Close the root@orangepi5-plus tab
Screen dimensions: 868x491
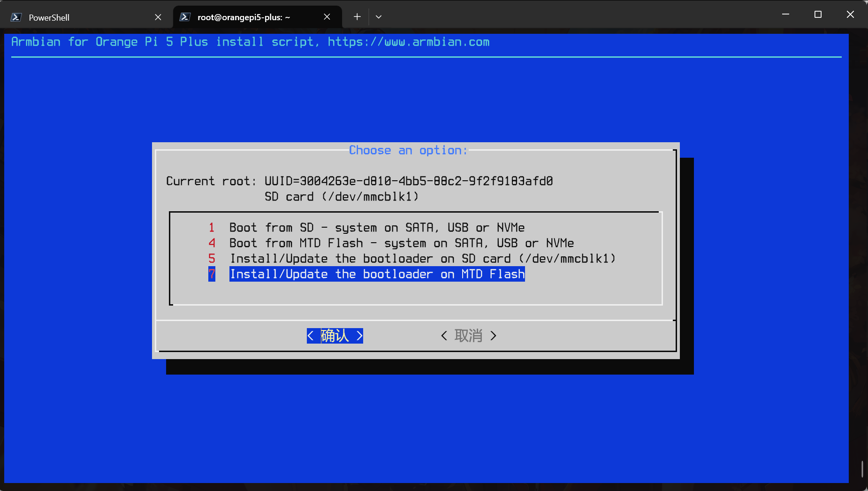click(x=327, y=17)
